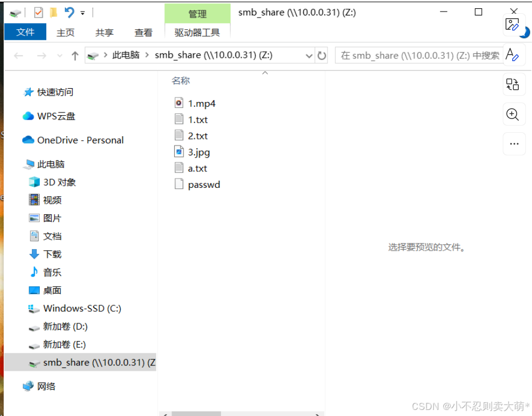Image resolution: width=532 pixels, height=416 pixels.
Task: Select the 1.mp4 video file icon
Action: [179, 102]
